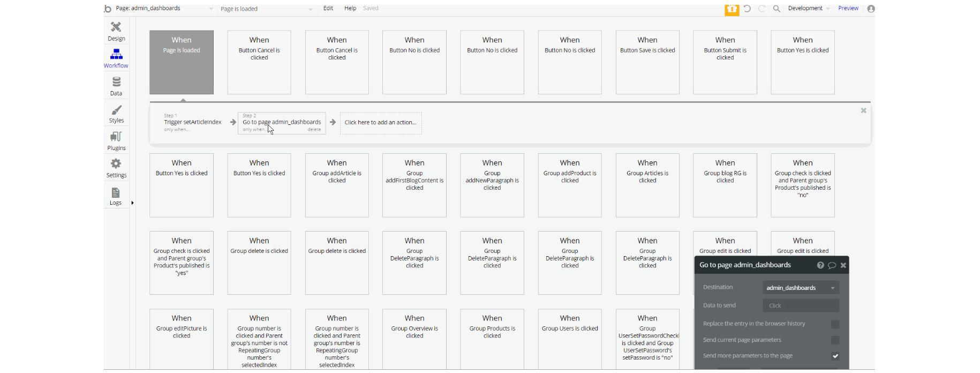Toggle Replace the entry in browser history
This screenshot has width=980, height=373.
tap(835, 324)
